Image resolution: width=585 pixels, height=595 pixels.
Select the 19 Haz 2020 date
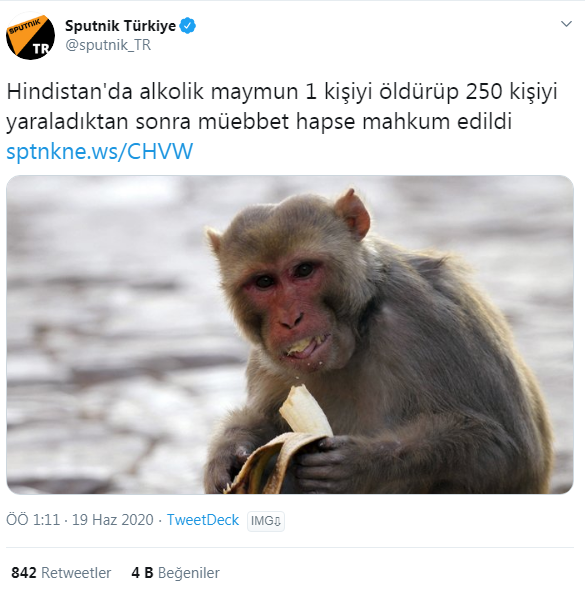pos(113,520)
